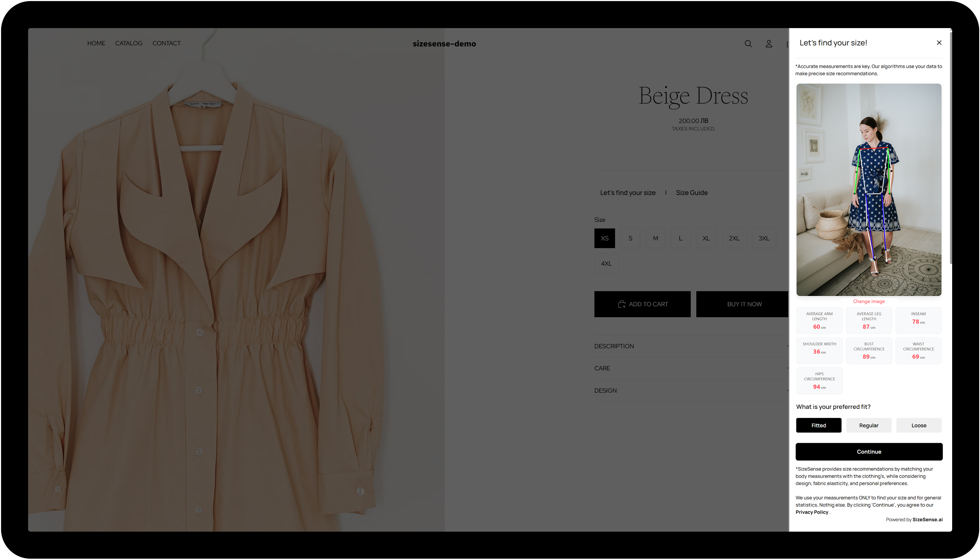Open the account profile icon
Viewport: 980px width, 560px height.
[768, 44]
